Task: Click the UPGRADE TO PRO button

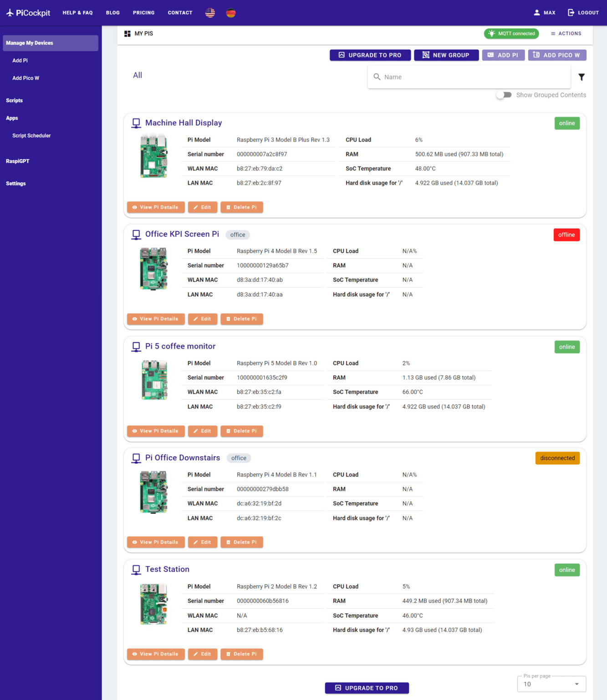Action: (370, 55)
